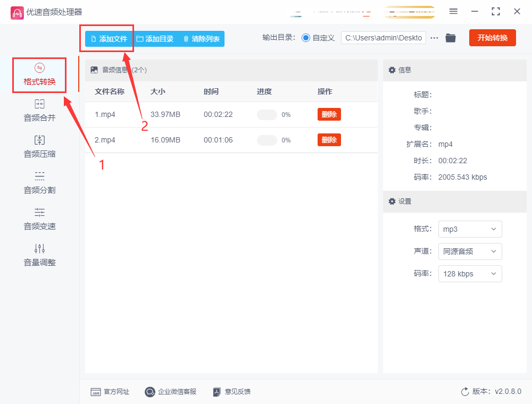The width and height of the screenshot is (532, 404).
Task: Click the output folder icon
Action: pos(451,38)
